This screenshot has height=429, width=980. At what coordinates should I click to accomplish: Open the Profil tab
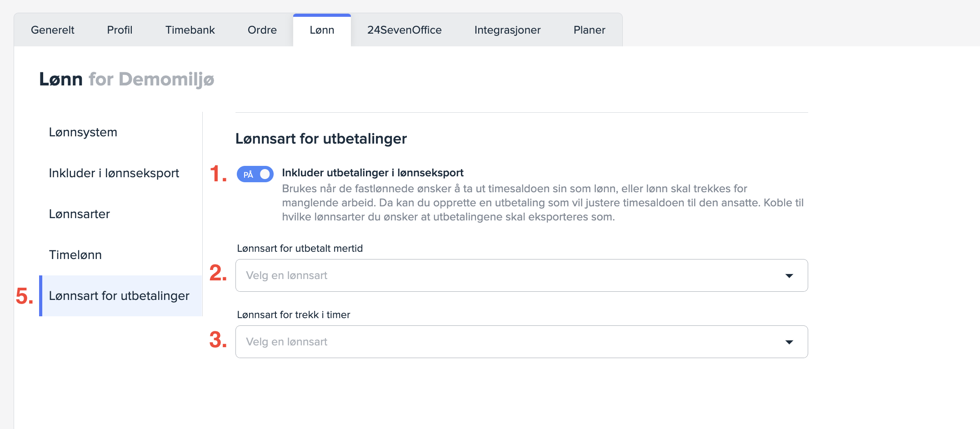click(x=120, y=30)
